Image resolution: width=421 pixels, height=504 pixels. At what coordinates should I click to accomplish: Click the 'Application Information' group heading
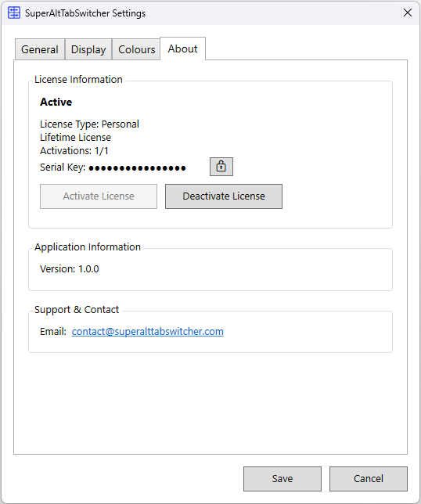(88, 247)
